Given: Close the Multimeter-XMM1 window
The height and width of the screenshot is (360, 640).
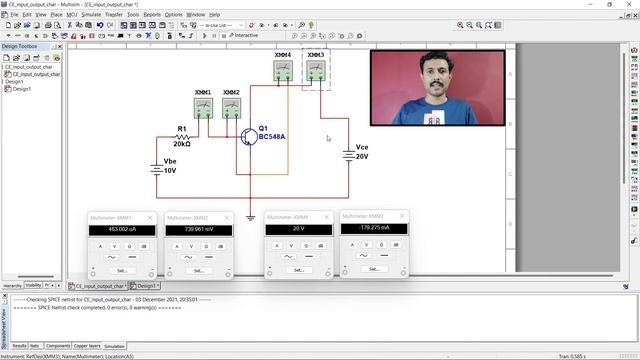Looking at the screenshot, I should click(150, 218).
